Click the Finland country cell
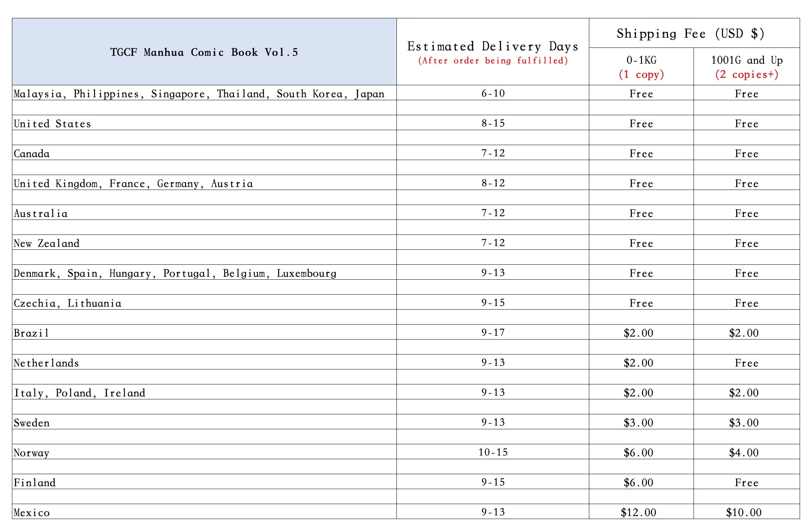Screen dimensions: 812x531 tap(35, 482)
